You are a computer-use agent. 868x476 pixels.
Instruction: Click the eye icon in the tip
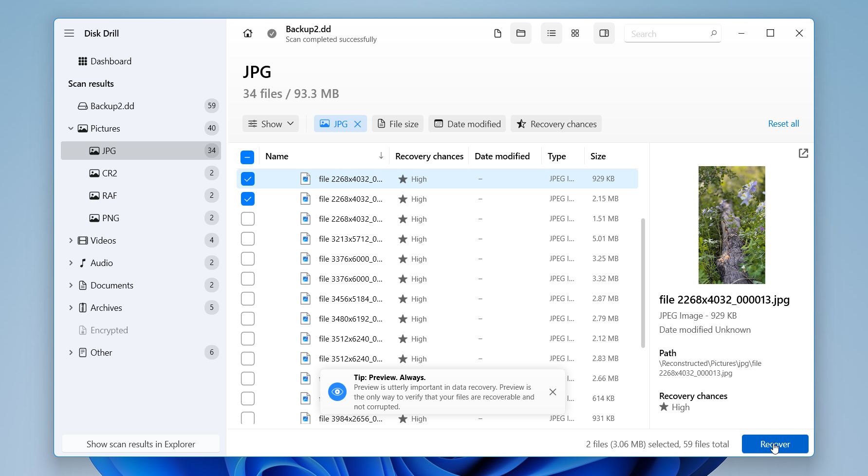click(337, 392)
